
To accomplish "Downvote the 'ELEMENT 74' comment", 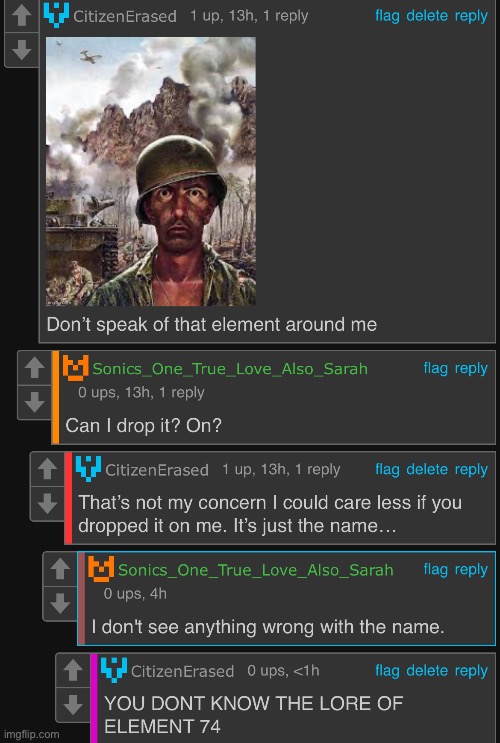I will (x=73, y=705).
